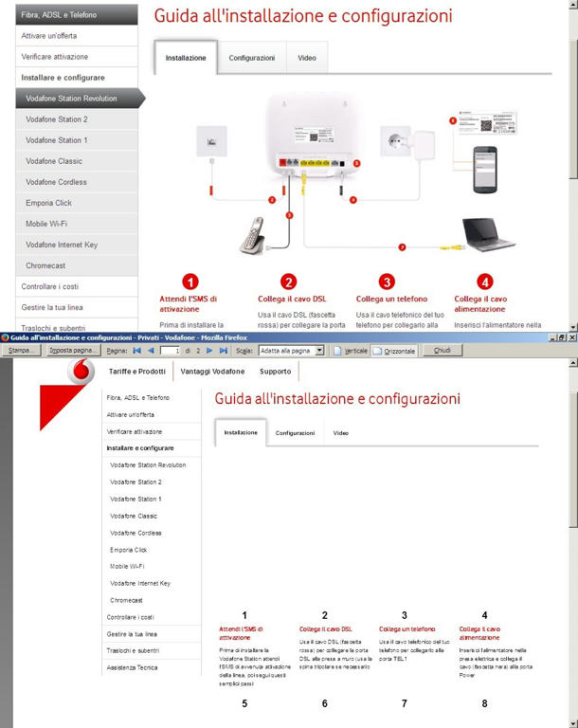Click the DSL wall jack image
The image size is (578, 728).
point(211,140)
